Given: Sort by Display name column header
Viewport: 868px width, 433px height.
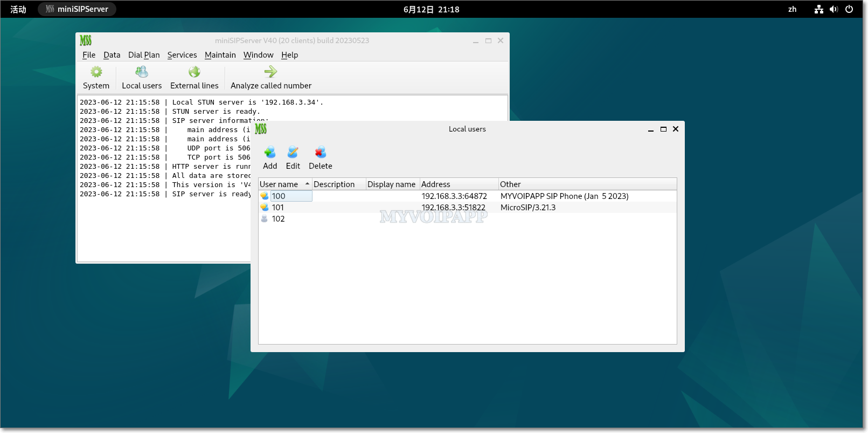Looking at the screenshot, I should click(x=393, y=184).
